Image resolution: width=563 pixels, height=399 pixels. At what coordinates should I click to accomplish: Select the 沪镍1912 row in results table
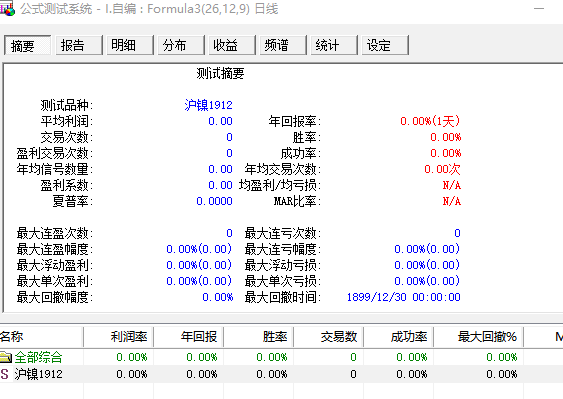[282, 374]
